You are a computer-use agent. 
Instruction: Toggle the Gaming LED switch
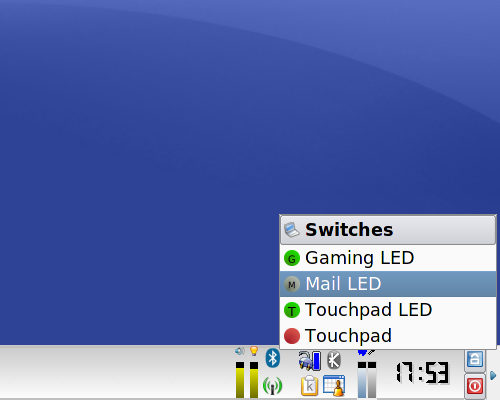pos(388,258)
